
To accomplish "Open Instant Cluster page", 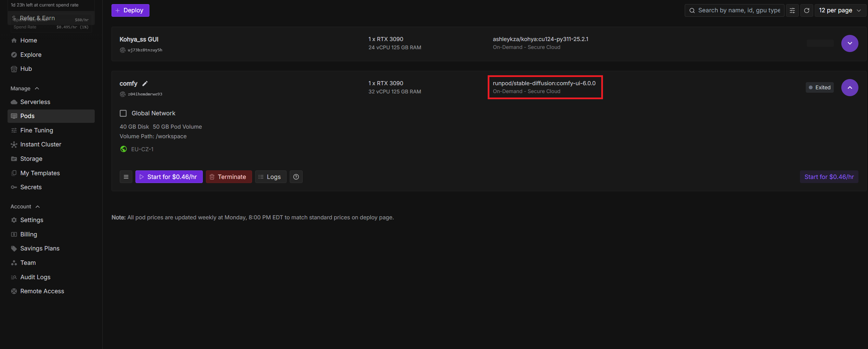I will tap(51, 144).
